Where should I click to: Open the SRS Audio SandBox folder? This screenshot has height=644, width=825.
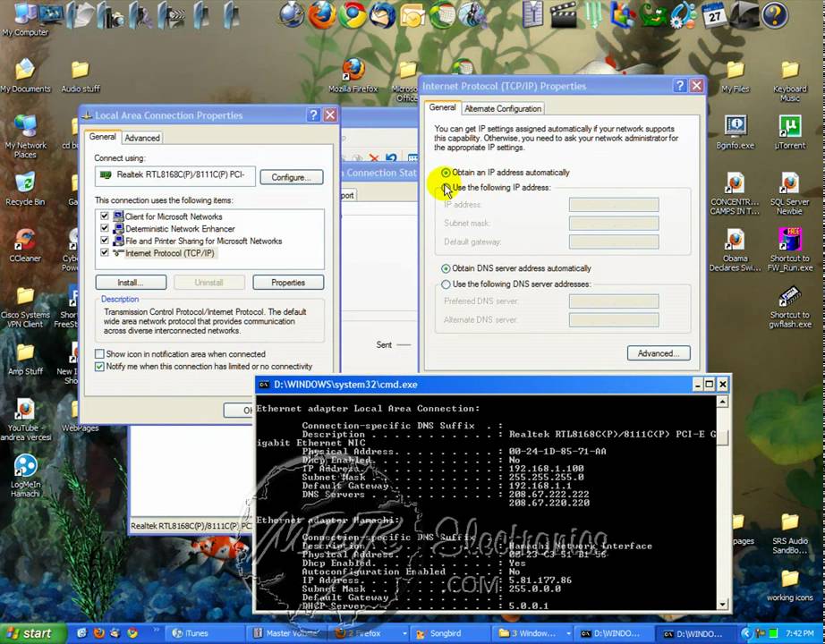coord(790,533)
